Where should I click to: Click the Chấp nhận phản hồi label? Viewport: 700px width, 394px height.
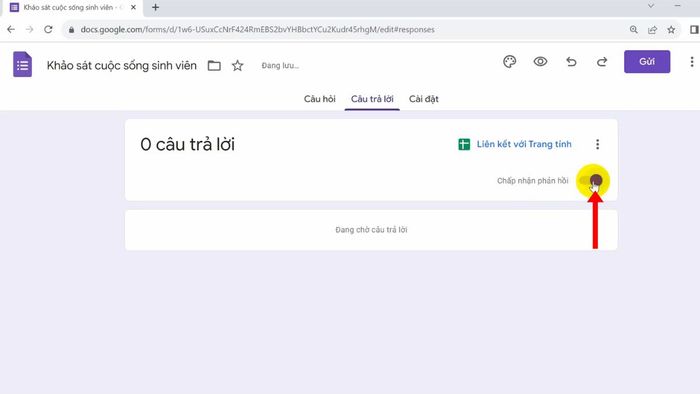point(533,180)
